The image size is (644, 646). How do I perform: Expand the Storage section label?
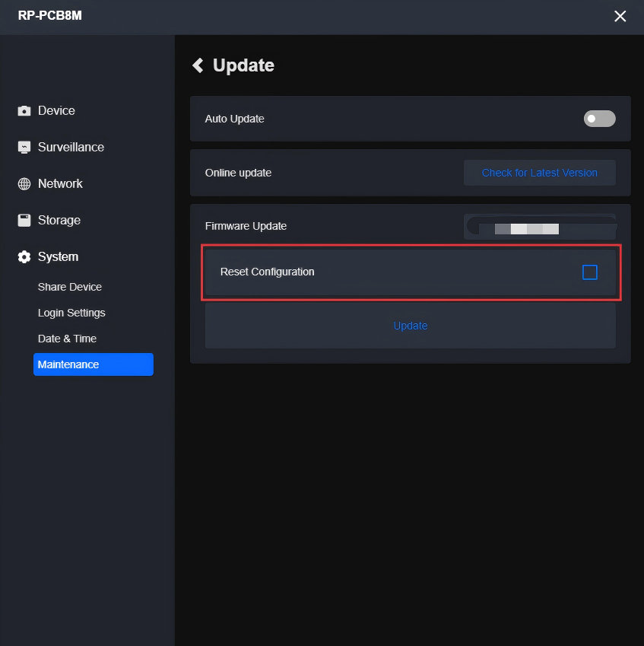point(59,221)
